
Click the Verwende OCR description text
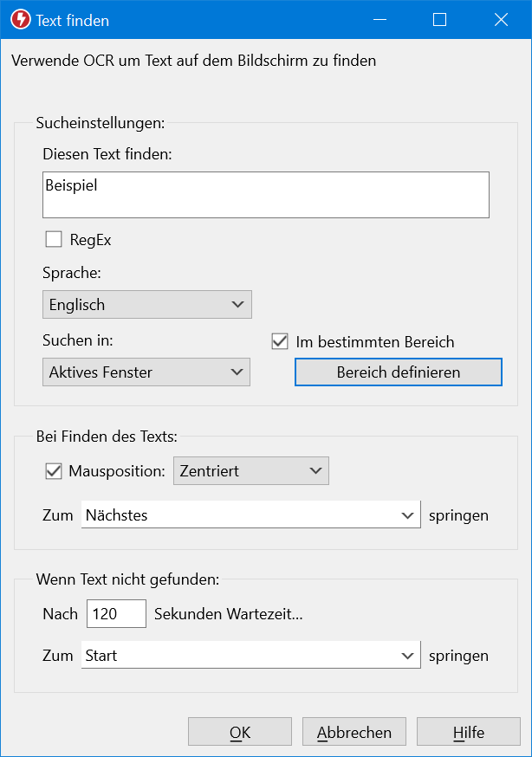[193, 61]
